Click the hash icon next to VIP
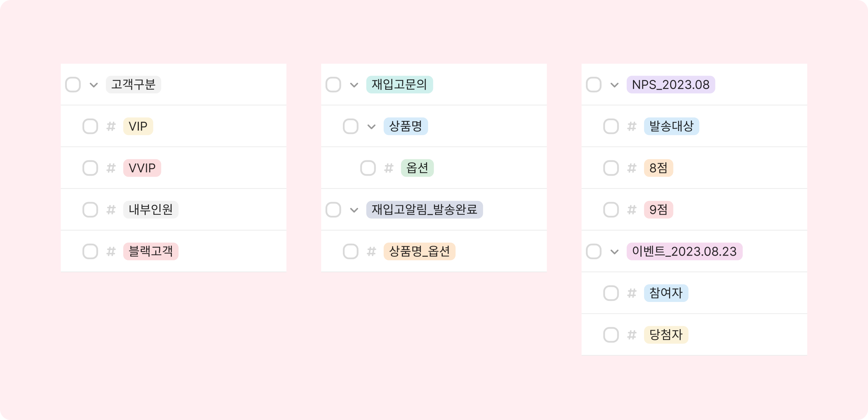 [x=111, y=126]
